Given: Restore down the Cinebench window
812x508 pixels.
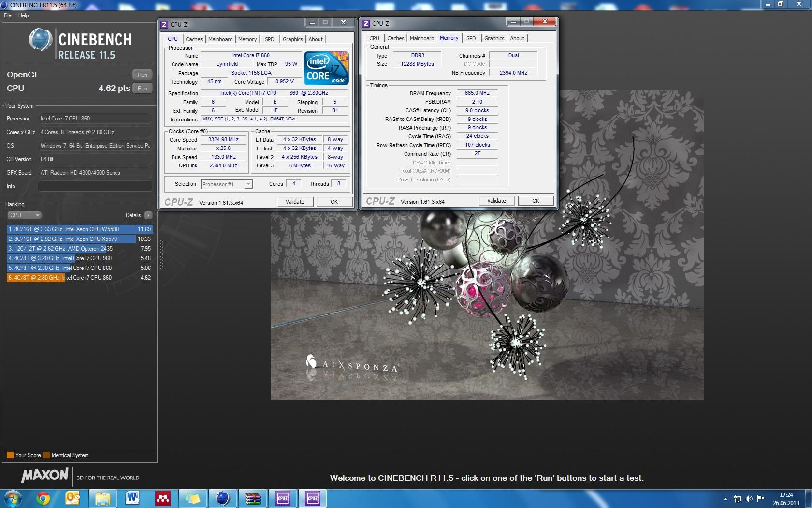Looking at the screenshot, I should click(x=780, y=4).
